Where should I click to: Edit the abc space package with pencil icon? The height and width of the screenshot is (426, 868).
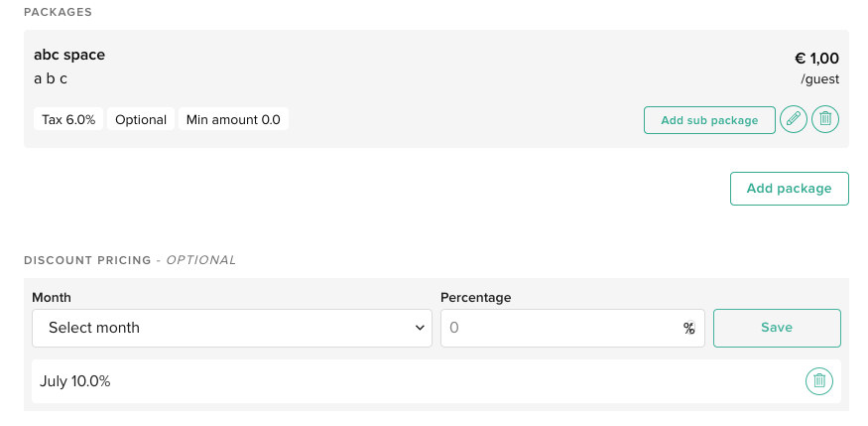point(794,119)
